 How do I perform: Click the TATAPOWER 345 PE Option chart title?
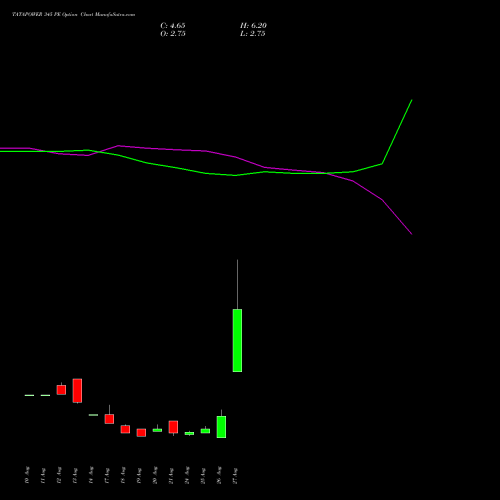point(74,15)
